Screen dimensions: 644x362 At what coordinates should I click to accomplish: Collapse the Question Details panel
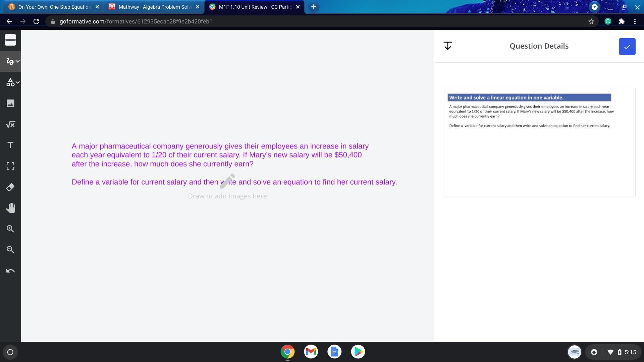coord(447,46)
